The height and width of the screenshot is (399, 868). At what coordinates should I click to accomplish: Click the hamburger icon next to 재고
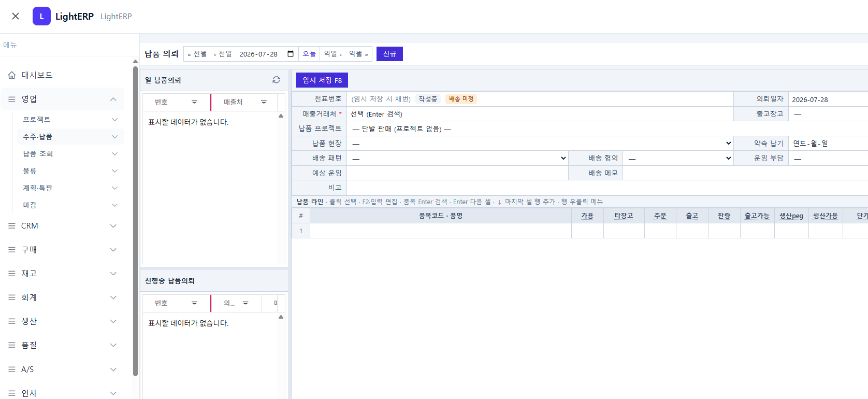(x=12, y=274)
